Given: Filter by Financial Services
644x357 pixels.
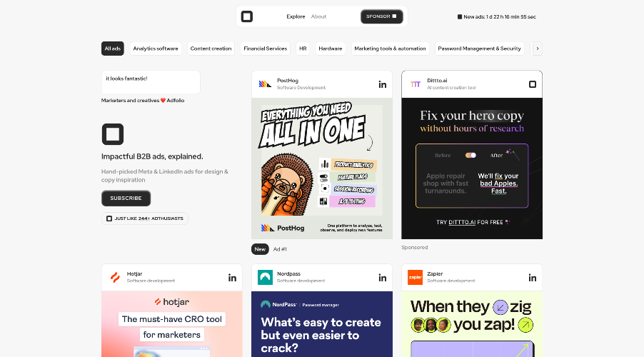Looking at the screenshot, I should [x=266, y=49].
